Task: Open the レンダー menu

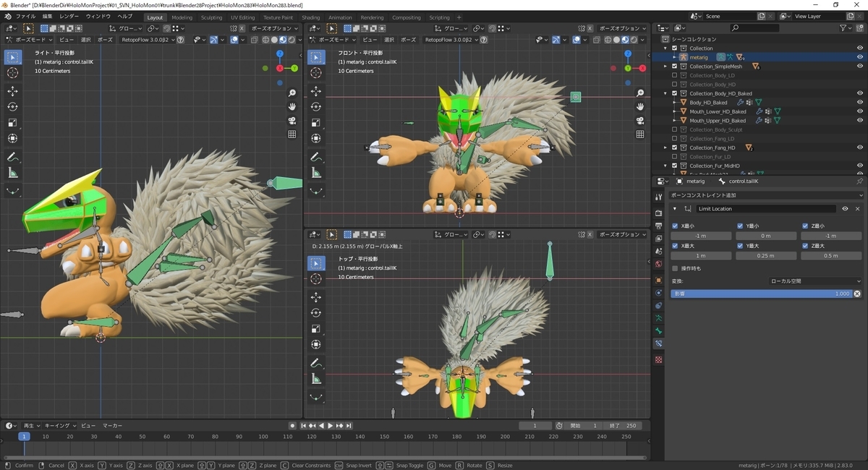Action: pyautogui.click(x=69, y=16)
